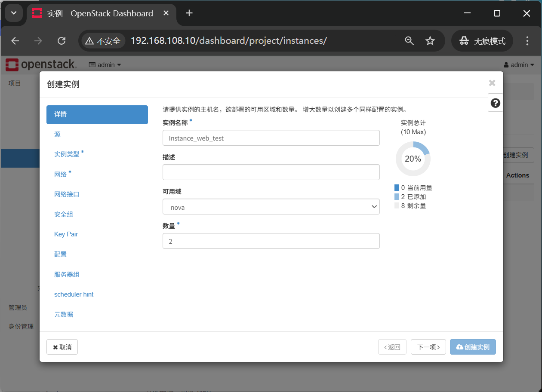Bookmark this page with the star icon
This screenshot has width=542, height=392.
[x=430, y=41]
